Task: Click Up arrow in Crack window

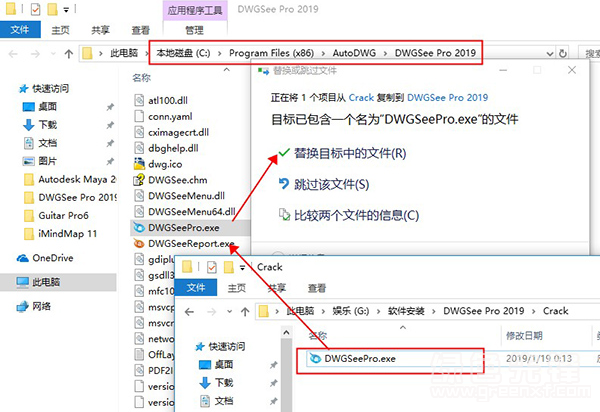Action: point(245,312)
